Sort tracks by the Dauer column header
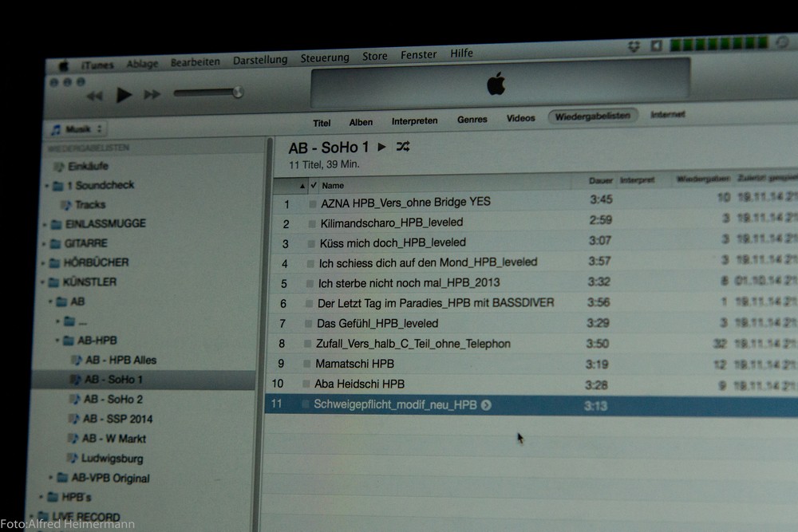 [600, 181]
